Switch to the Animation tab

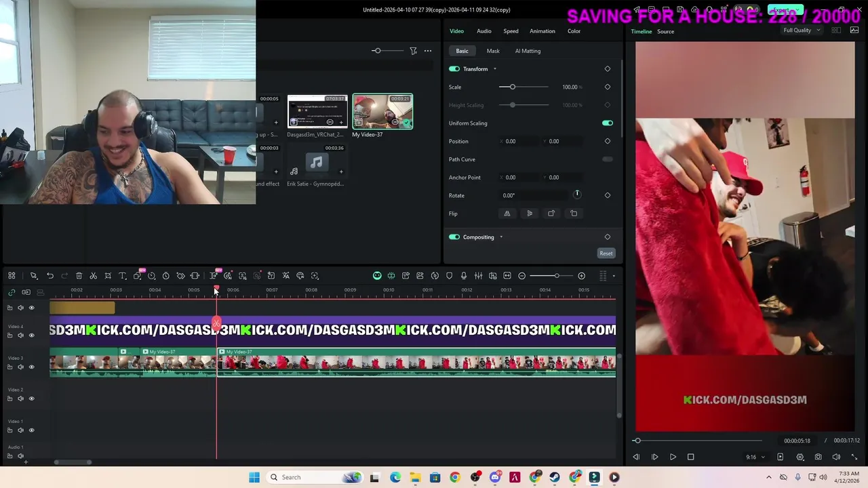pyautogui.click(x=542, y=31)
